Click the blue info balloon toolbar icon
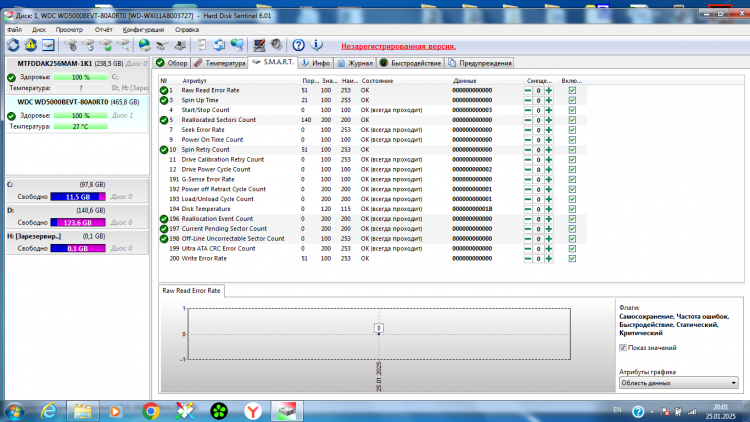Viewport: 750px width, 422px height. coord(316,45)
